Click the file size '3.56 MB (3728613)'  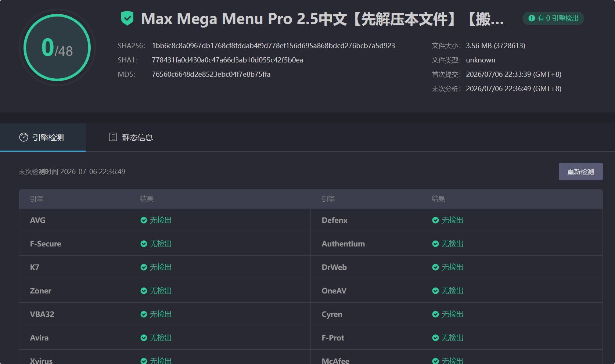pyautogui.click(x=496, y=46)
